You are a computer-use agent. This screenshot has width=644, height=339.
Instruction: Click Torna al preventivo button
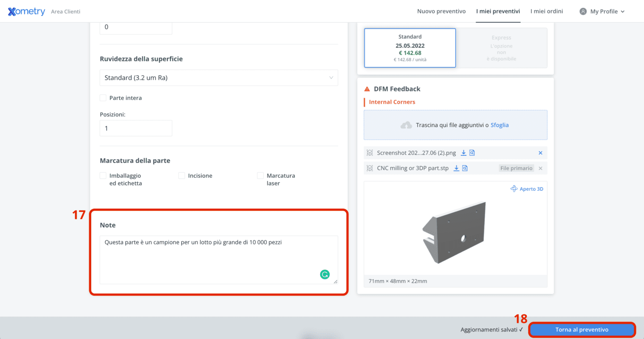pyautogui.click(x=582, y=330)
